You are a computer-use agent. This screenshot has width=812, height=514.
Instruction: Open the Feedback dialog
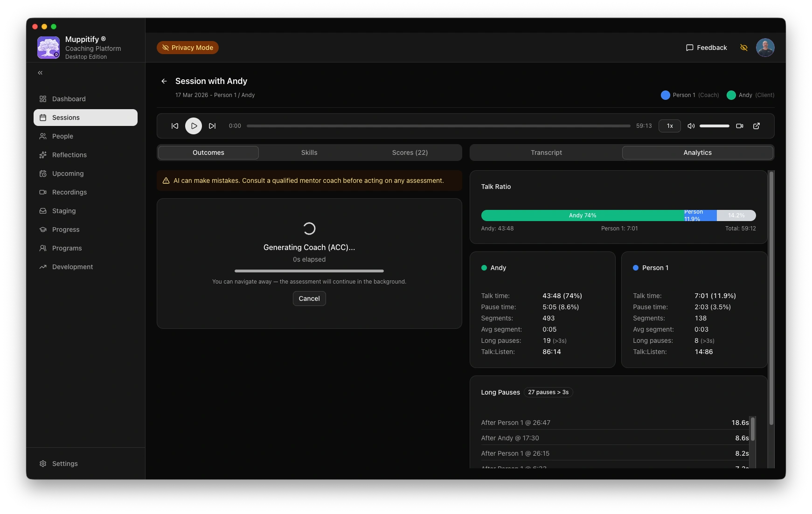click(707, 48)
